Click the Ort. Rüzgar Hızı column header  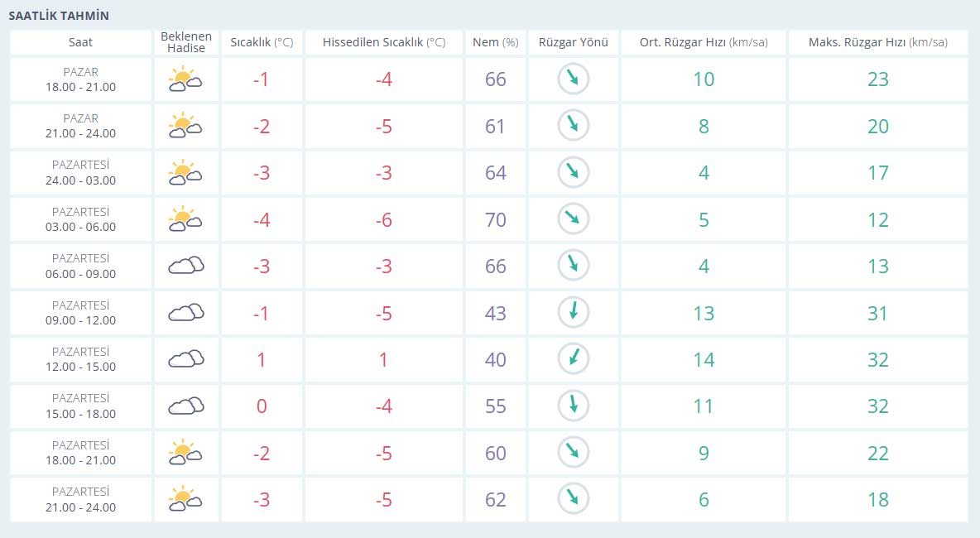pos(703,42)
